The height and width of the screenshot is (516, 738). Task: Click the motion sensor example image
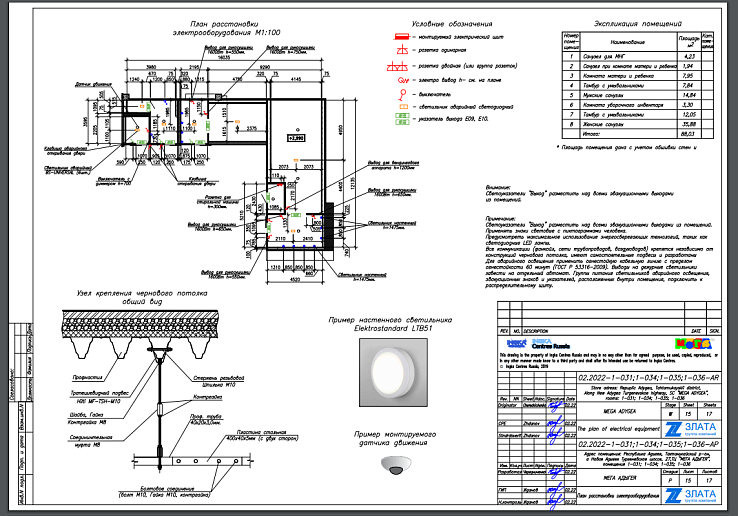tap(397, 466)
